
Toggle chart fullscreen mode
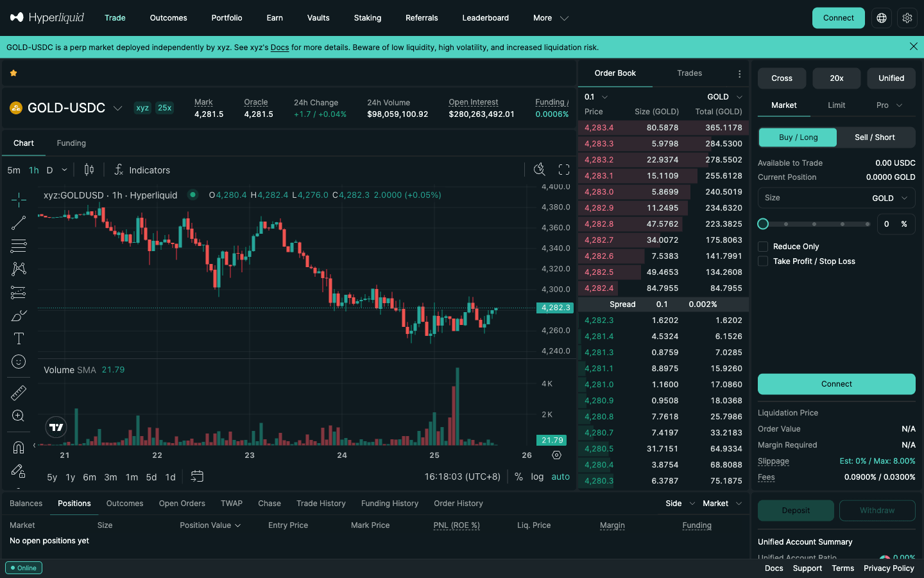tap(564, 170)
